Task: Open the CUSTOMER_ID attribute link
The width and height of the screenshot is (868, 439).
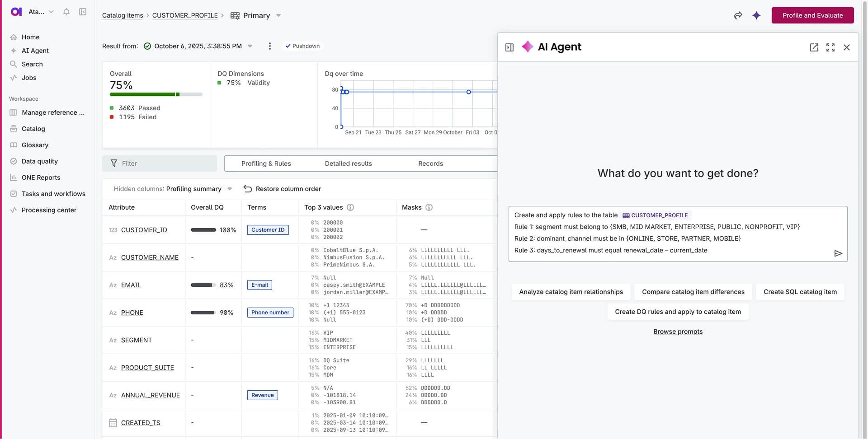Action: (x=144, y=230)
